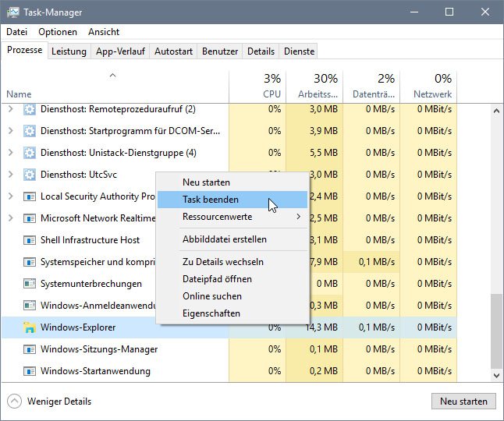The height and width of the screenshot is (421, 504).
Task: Choose Zu Details wechseln menu entry
Action: [x=232, y=262]
